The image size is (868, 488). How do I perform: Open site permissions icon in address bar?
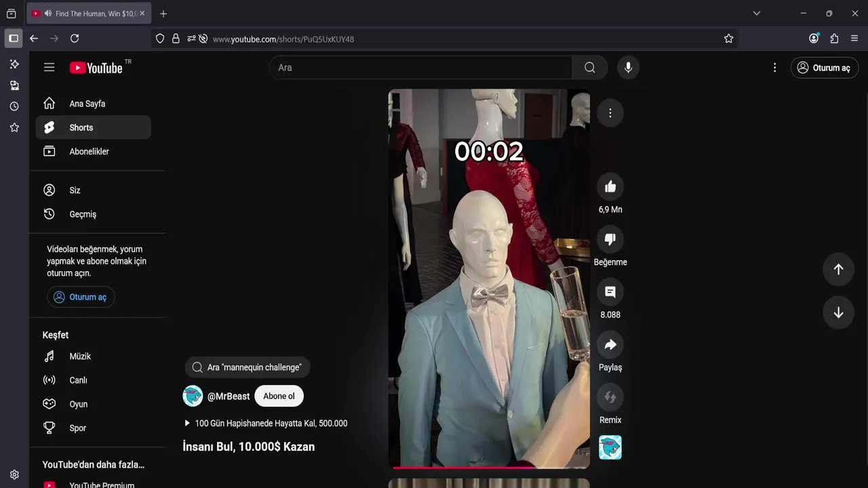click(192, 39)
